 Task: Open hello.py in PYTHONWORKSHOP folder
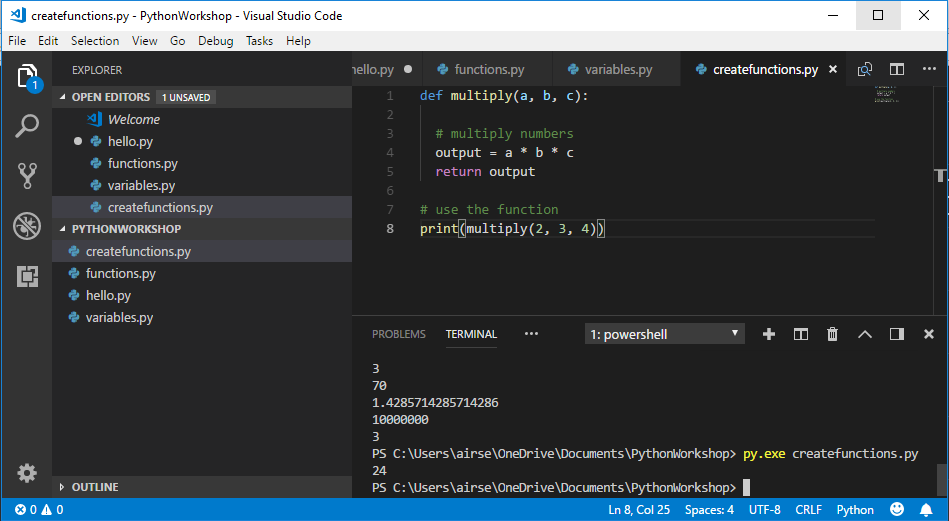[x=202, y=295]
